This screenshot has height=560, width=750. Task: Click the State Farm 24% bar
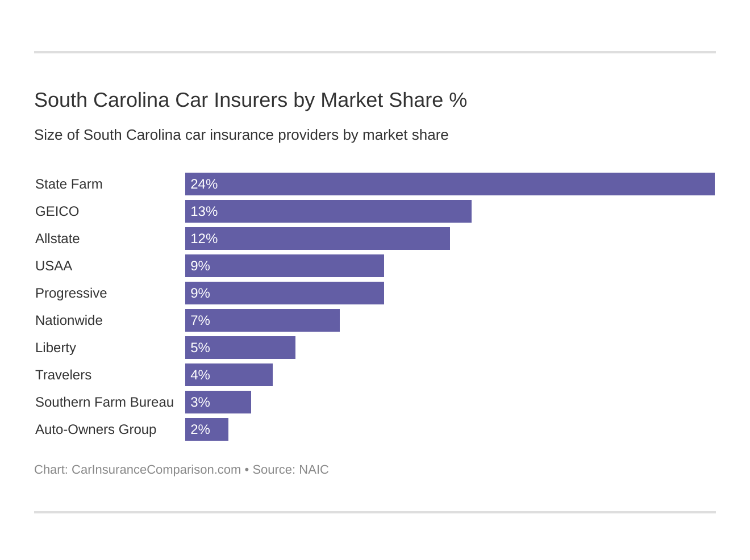click(x=449, y=184)
